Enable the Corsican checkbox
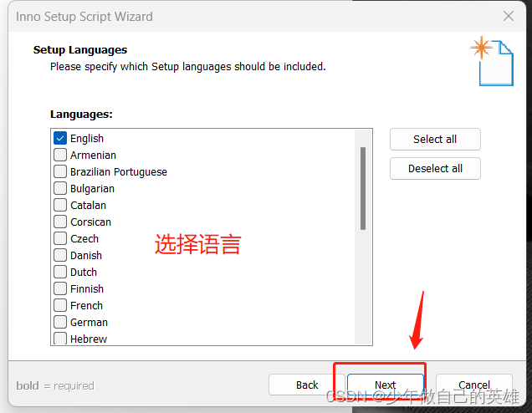The image size is (532, 413). [60, 222]
